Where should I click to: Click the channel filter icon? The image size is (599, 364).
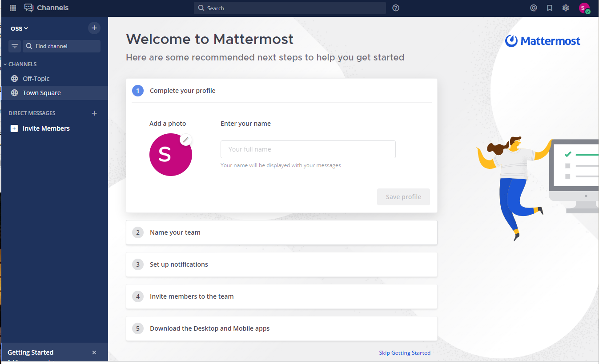tap(15, 46)
